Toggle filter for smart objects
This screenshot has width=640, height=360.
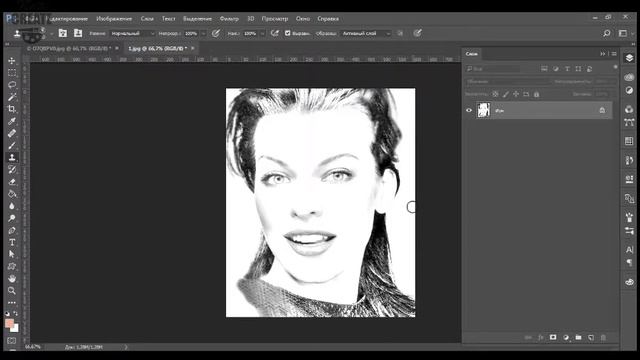[x=589, y=69]
